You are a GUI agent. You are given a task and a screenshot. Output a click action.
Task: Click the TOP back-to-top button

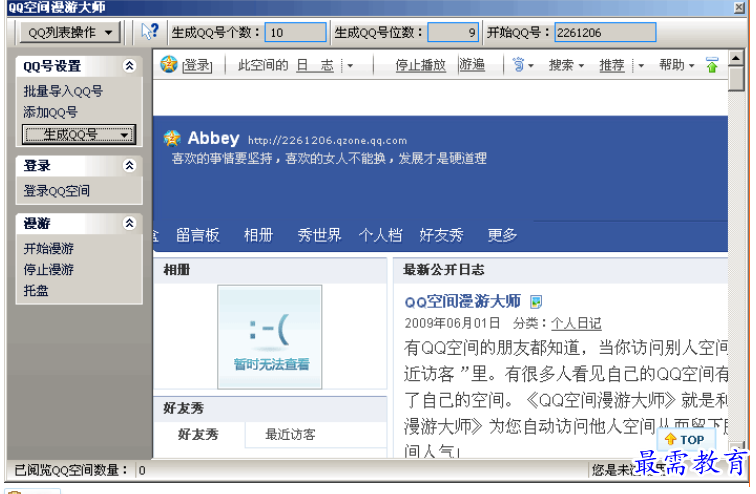point(686,440)
